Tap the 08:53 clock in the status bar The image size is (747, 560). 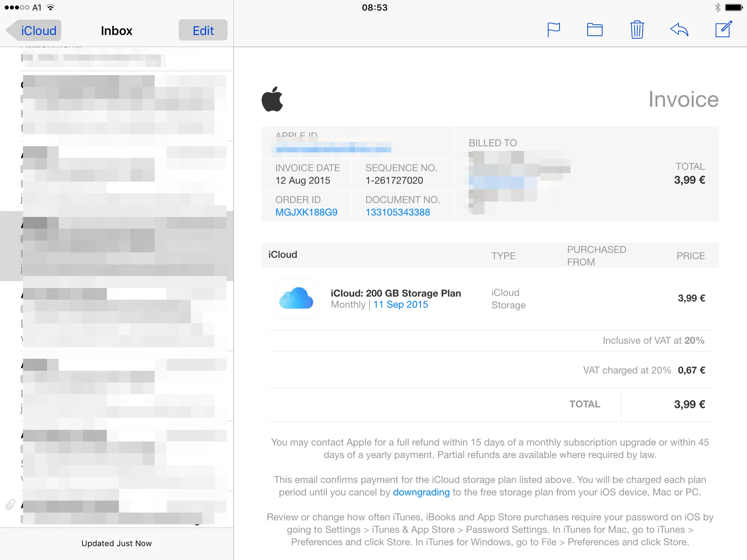pyautogui.click(x=375, y=7)
